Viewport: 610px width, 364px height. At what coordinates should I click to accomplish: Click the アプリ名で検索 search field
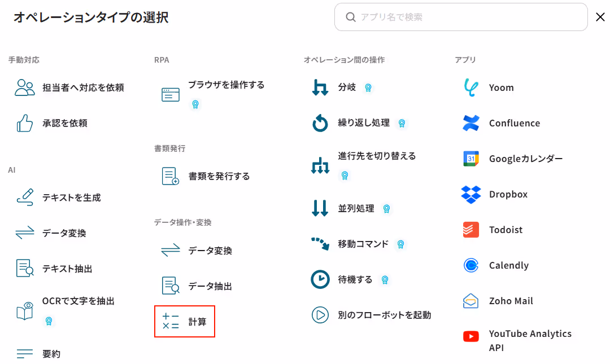pos(461,17)
